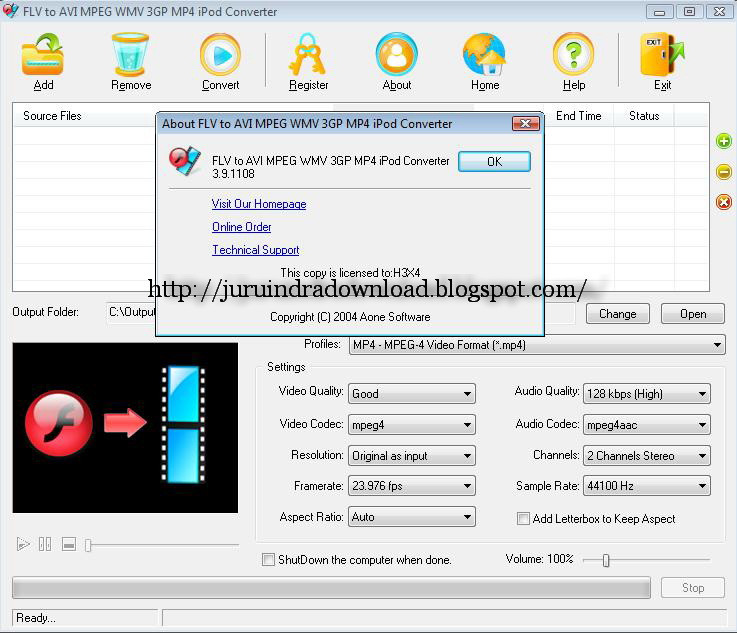Click the play preview button

click(23, 544)
